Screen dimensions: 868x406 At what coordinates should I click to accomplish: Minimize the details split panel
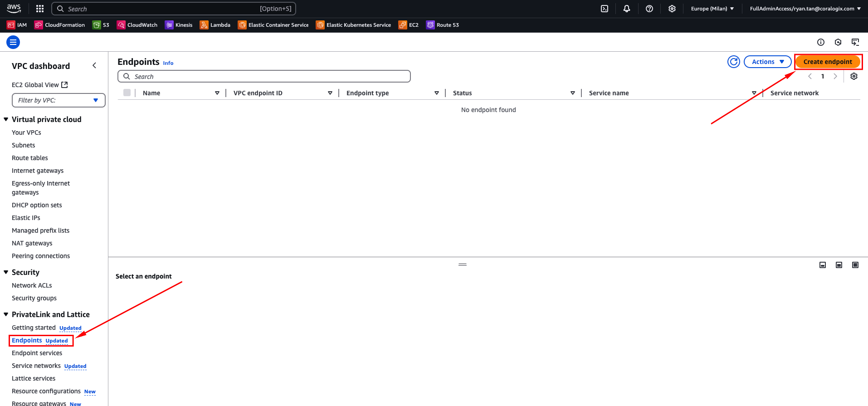822,265
